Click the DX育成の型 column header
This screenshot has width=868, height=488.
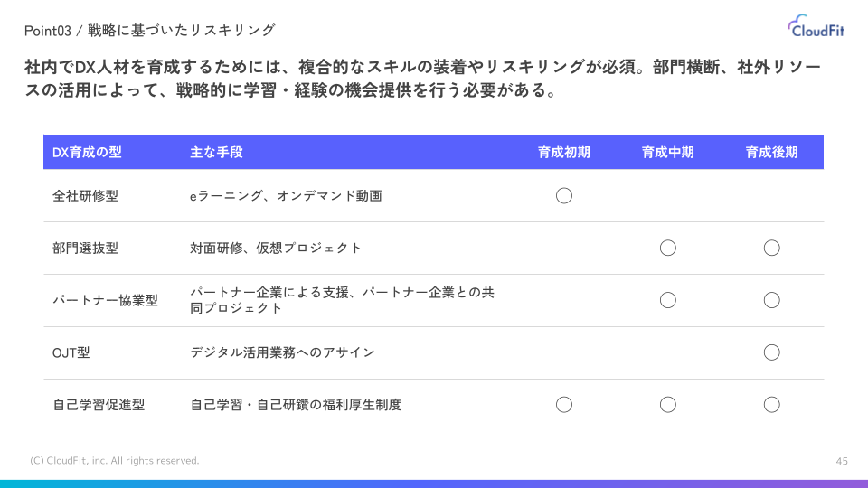[x=87, y=153]
